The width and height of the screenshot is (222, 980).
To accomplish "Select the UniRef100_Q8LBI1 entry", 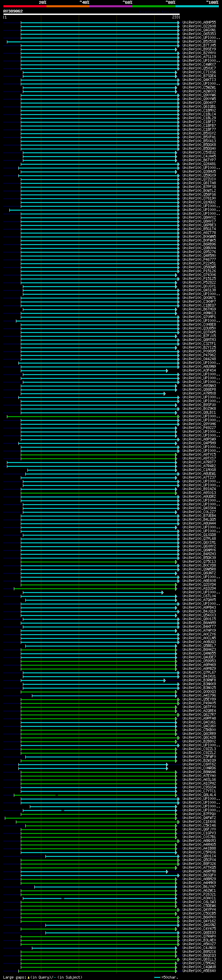I will coord(199,412).
